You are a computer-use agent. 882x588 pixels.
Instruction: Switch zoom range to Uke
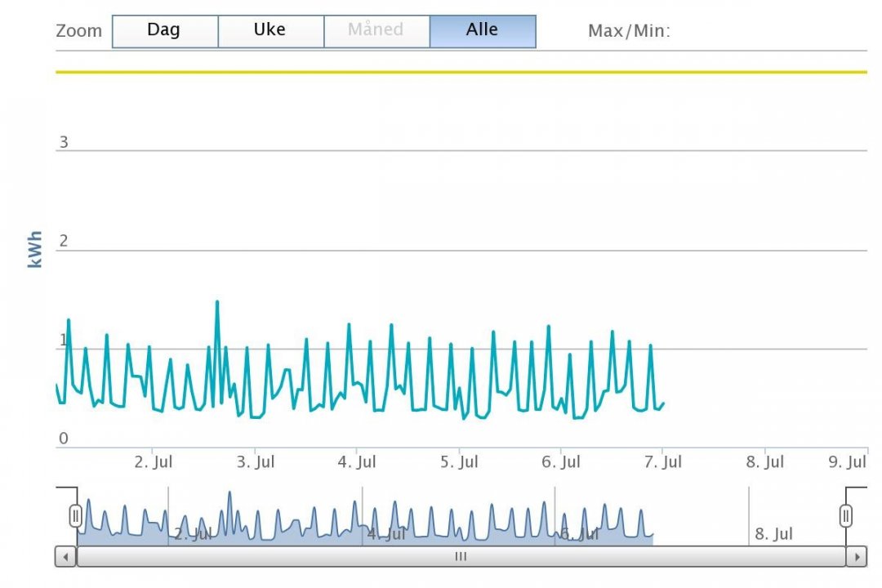click(270, 31)
